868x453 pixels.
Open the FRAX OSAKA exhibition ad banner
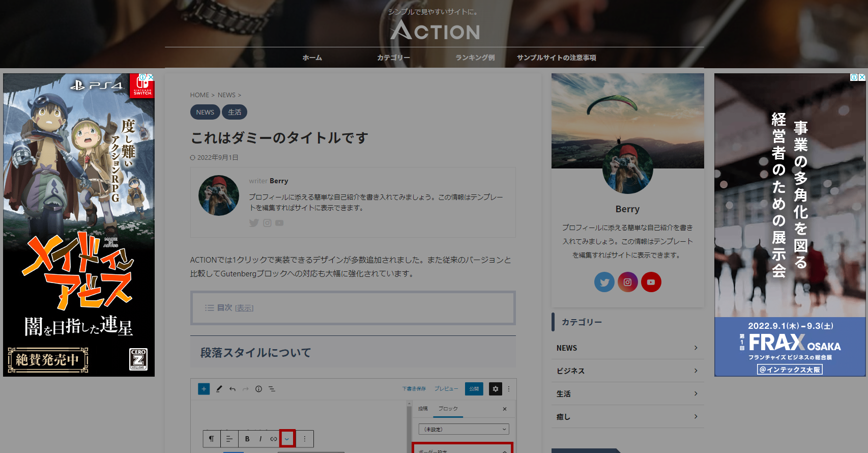pos(790,225)
